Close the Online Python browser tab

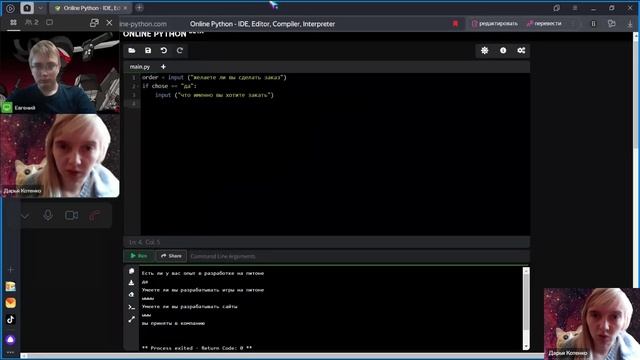[125, 8]
